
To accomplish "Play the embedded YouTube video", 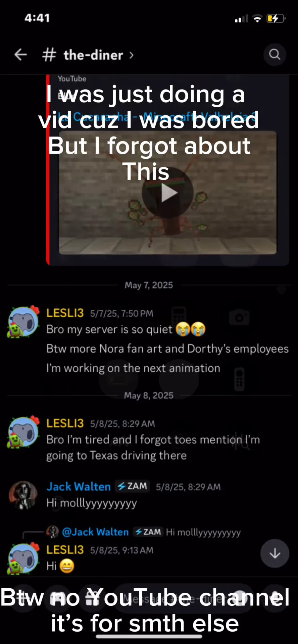I will 167,193.
